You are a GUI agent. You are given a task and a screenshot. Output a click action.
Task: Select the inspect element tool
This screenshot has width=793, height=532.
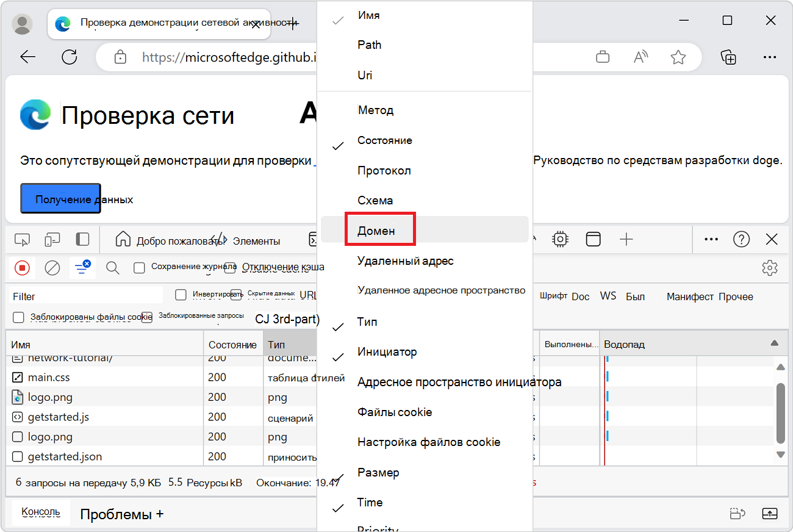click(22, 239)
